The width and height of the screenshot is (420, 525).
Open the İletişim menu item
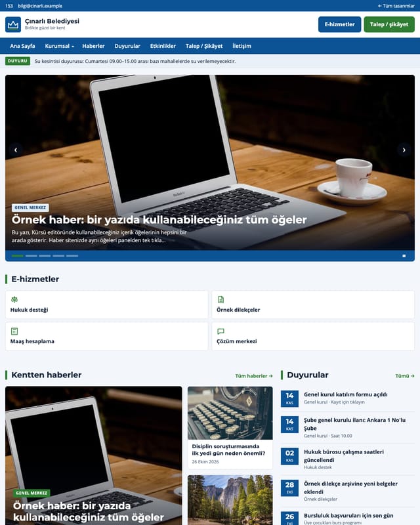click(241, 46)
